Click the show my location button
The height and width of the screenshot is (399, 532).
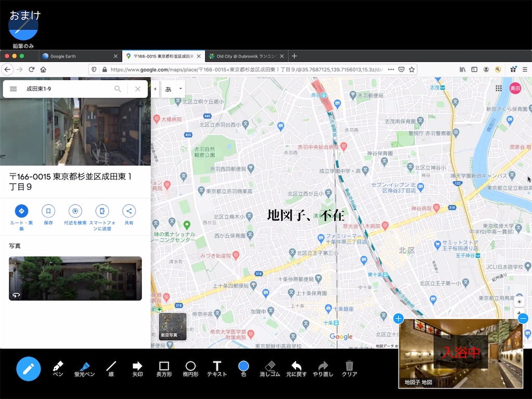pyautogui.click(x=519, y=301)
